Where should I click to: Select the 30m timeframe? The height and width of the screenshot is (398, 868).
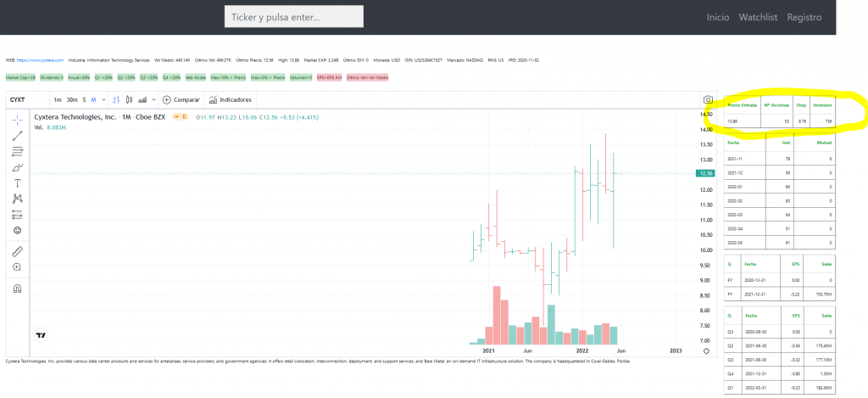point(71,99)
